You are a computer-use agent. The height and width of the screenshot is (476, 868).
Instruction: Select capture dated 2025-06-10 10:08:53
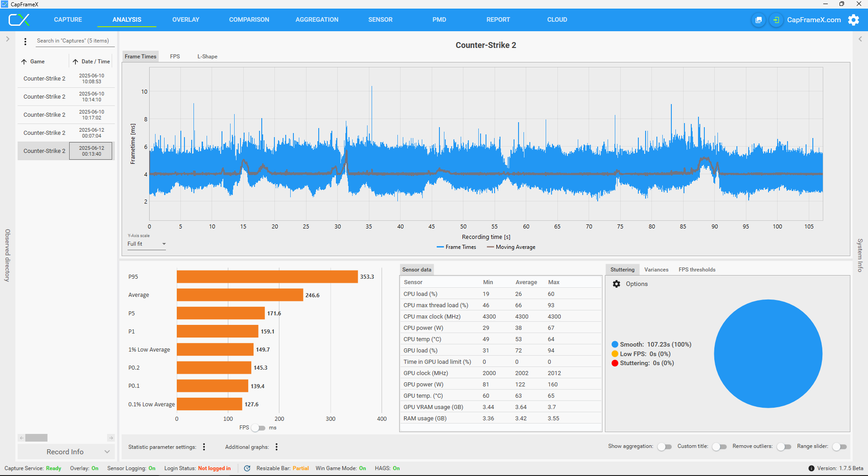[x=66, y=79]
